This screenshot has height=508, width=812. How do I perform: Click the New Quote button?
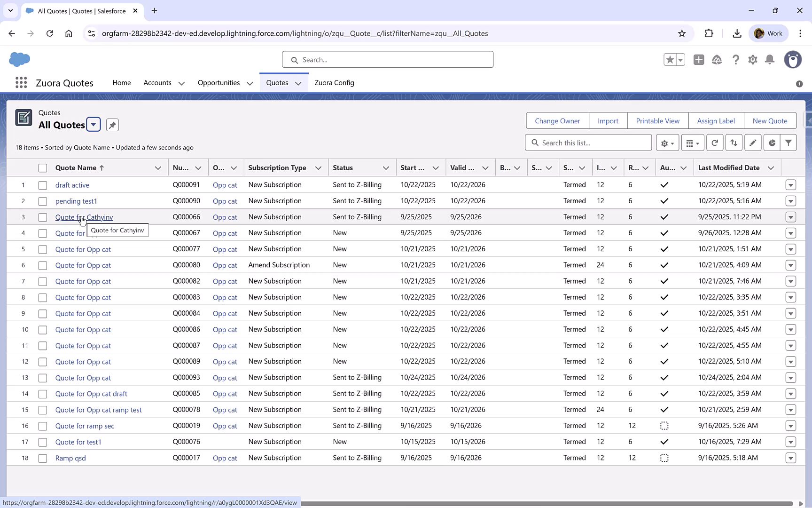pos(770,121)
